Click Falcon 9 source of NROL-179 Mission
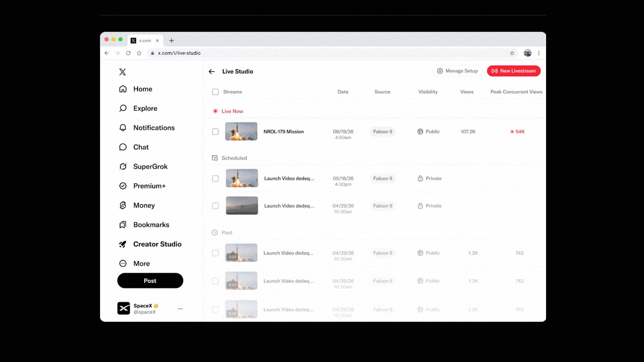644x362 pixels. point(383,132)
